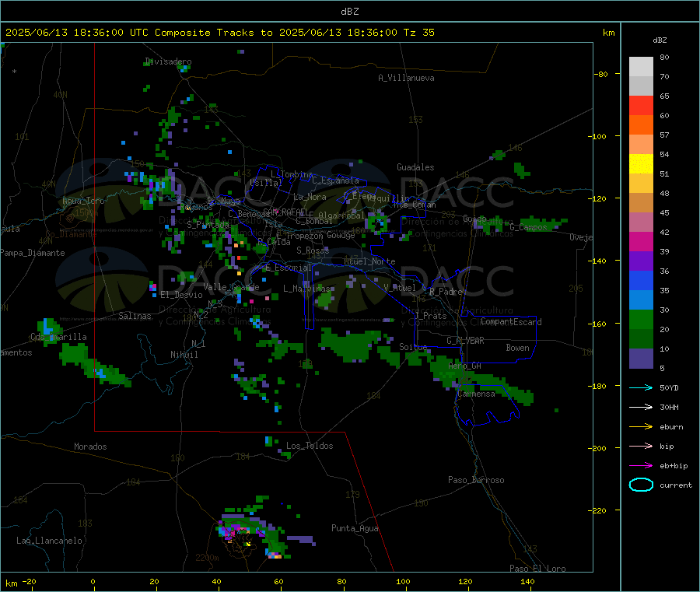This screenshot has height=592, width=700.
Task: Click the '-220' y-axis tick label
Action: pos(597,511)
